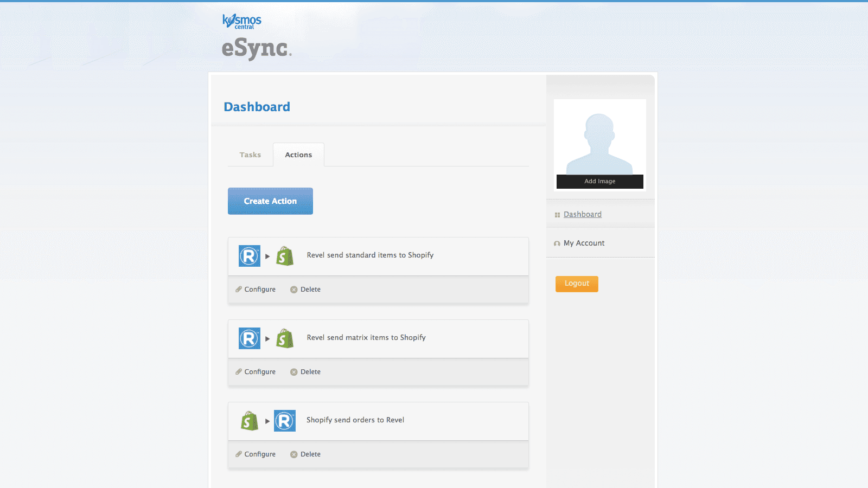Viewport: 868px width, 488px height.
Task: Click the arrow in the matrix items action row
Action: click(268, 338)
